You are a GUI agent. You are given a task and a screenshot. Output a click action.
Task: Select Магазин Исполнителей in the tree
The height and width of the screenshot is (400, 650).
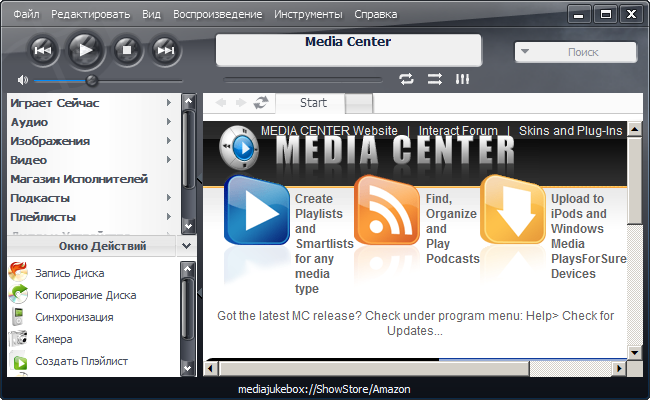click(x=79, y=179)
